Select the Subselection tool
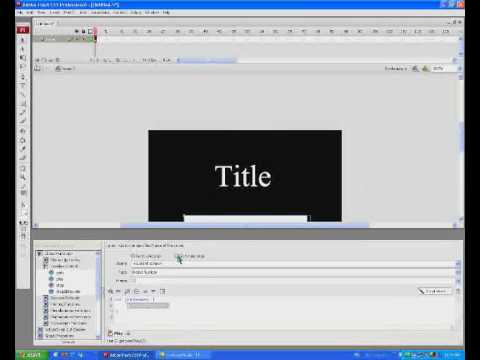480x360 pixels. [x=23, y=49]
